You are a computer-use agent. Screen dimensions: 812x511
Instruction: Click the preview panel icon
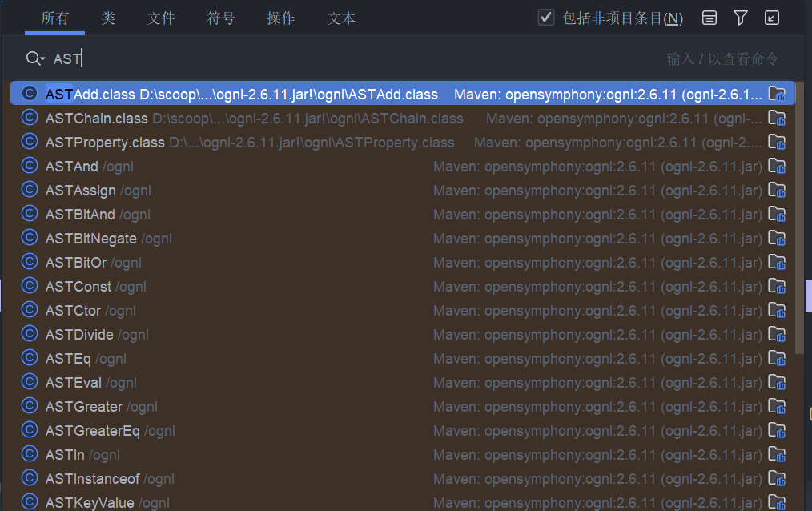(x=709, y=18)
